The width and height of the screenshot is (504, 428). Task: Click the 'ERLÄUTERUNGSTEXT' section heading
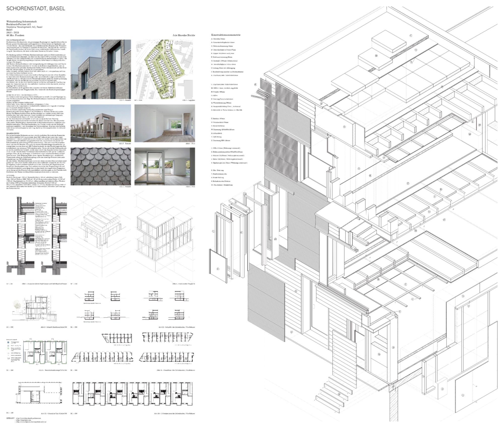[x=16, y=40]
